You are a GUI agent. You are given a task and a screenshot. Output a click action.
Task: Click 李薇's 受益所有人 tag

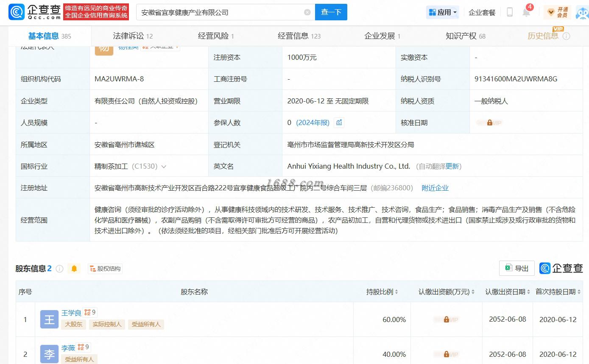point(79,359)
